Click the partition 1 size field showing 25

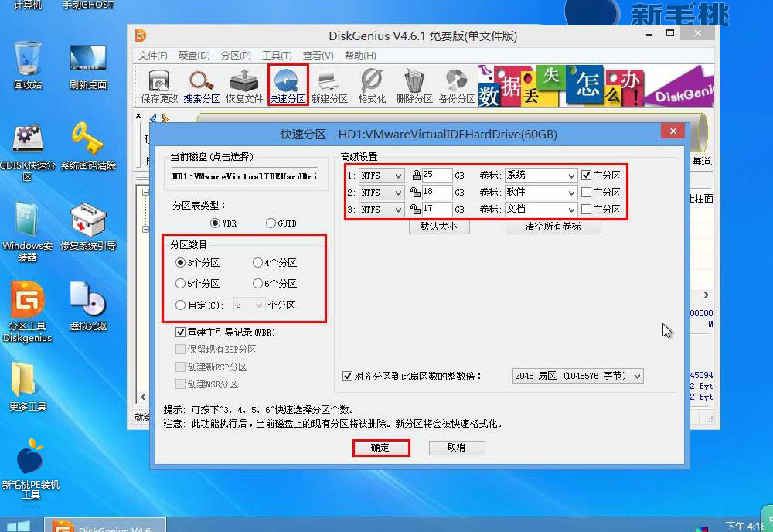[436, 175]
